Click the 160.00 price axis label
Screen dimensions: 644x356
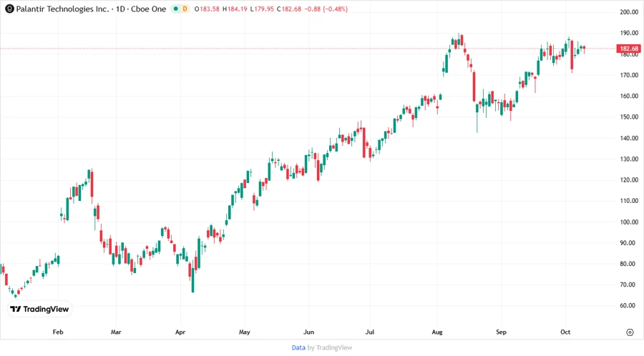click(x=629, y=96)
